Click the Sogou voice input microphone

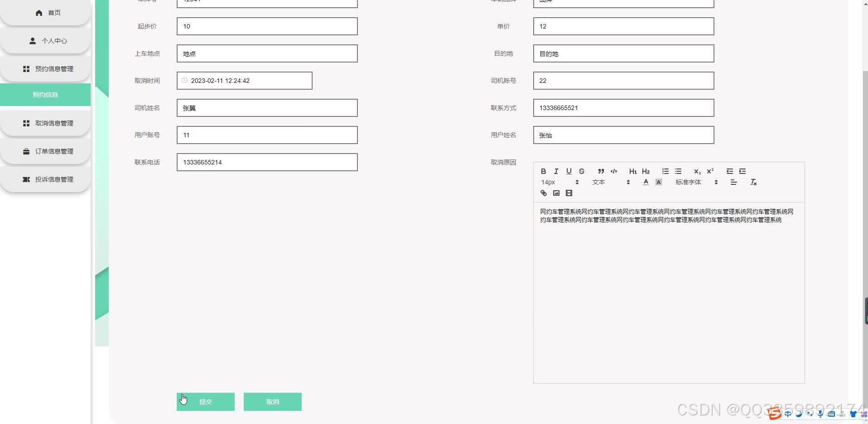click(x=820, y=413)
